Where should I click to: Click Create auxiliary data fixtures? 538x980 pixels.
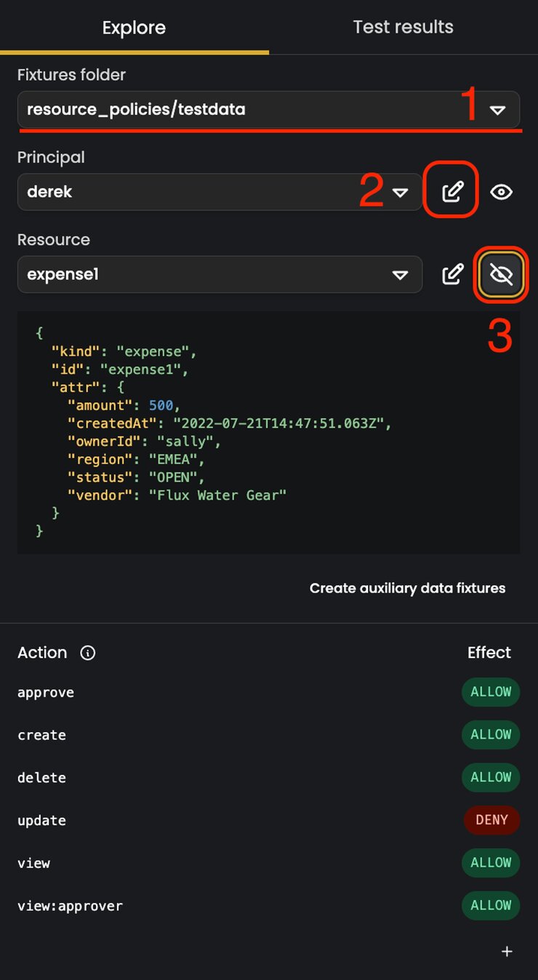pyautogui.click(x=407, y=588)
